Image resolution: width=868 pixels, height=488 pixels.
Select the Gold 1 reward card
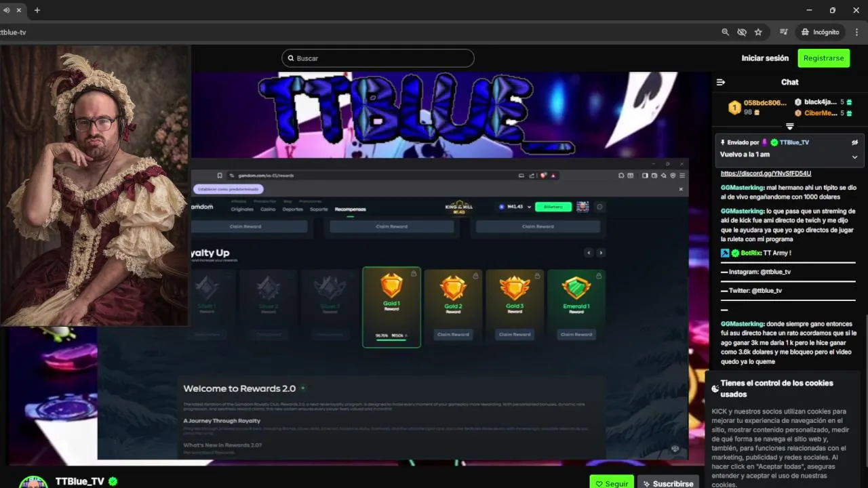(391, 307)
